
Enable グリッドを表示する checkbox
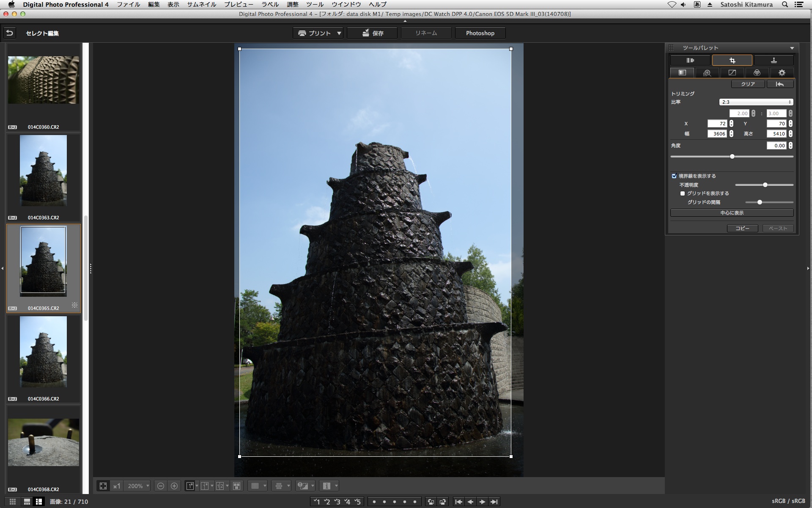pyautogui.click(x=682, y=193)
